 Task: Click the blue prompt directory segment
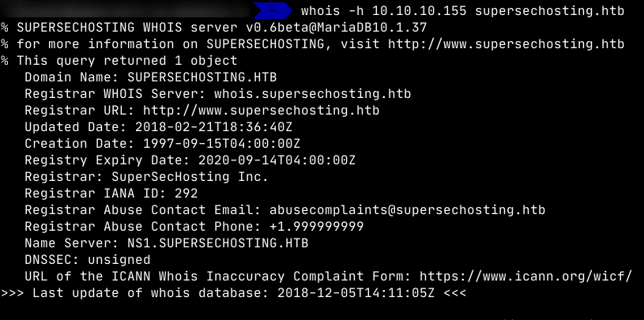point(273,11)
